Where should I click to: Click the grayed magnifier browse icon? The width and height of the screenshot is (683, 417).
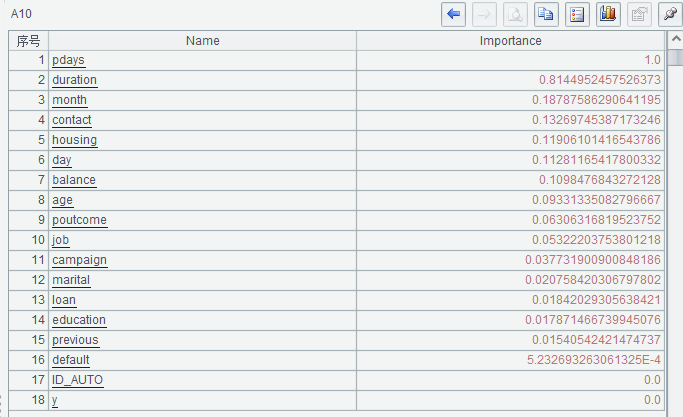515,14
